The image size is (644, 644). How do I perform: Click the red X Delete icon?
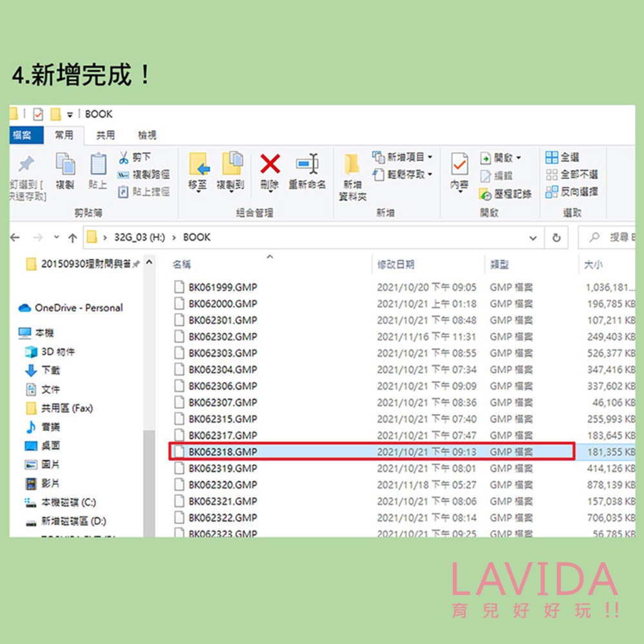click(x=270, y=164)
